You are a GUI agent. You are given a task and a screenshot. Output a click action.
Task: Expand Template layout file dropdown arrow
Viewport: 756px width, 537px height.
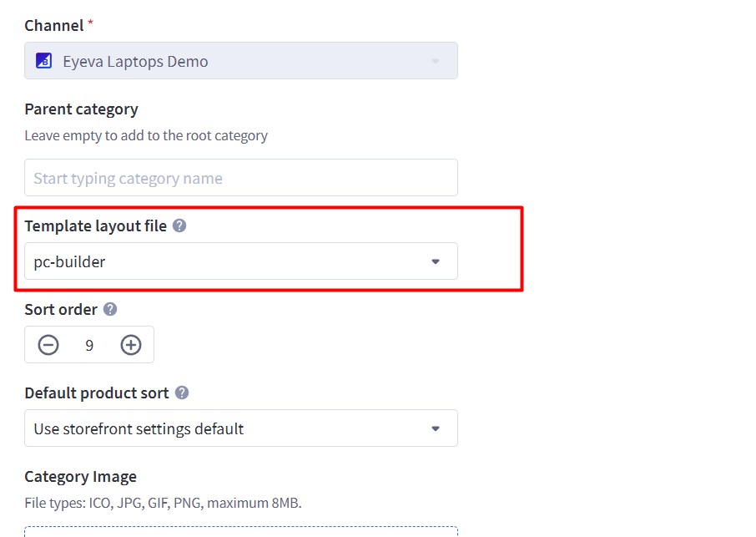tap(436, 261)
